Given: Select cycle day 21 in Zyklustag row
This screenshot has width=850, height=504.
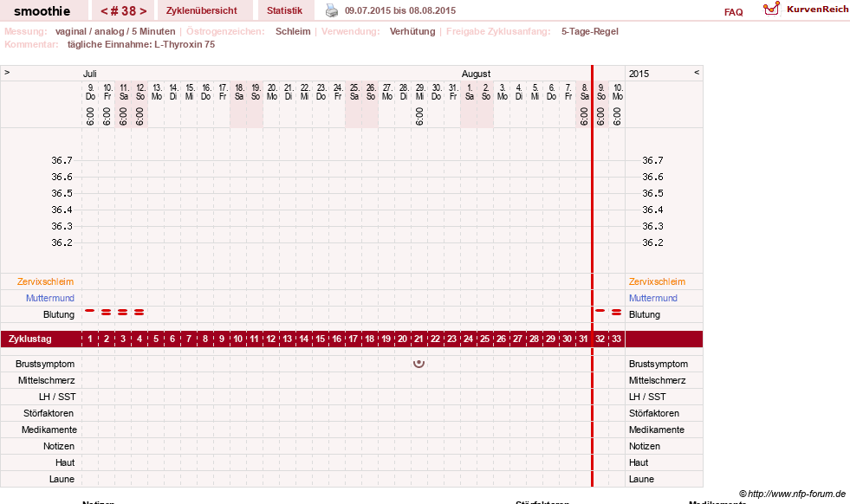Looking at the screenshot, I should (419, 339).
